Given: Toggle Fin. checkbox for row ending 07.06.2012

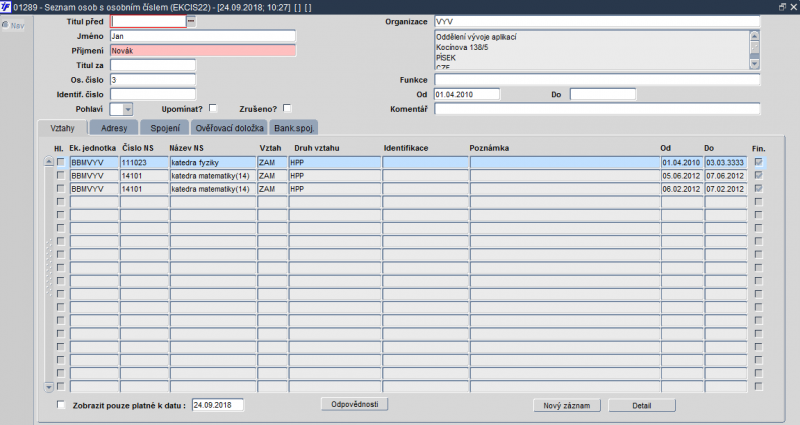Looking at the screenshot, I should click(759, 176).
